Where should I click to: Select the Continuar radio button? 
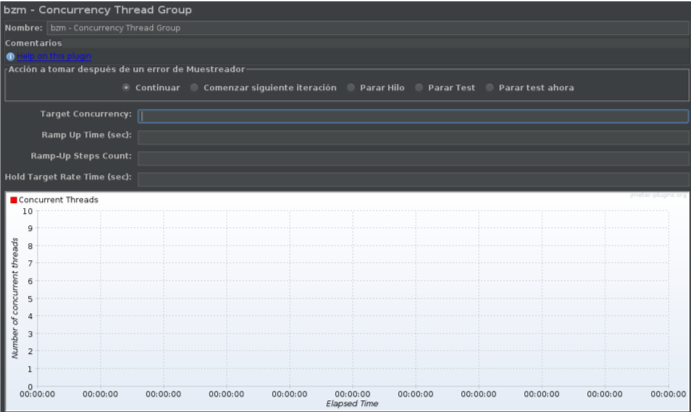pyautogui.click(x=126, y=88)
